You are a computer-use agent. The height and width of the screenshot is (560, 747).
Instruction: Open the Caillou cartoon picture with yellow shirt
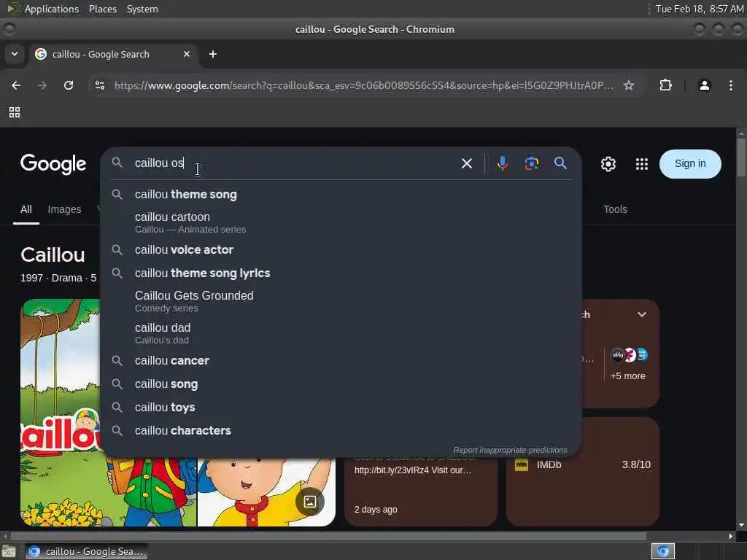pos(266,492)
